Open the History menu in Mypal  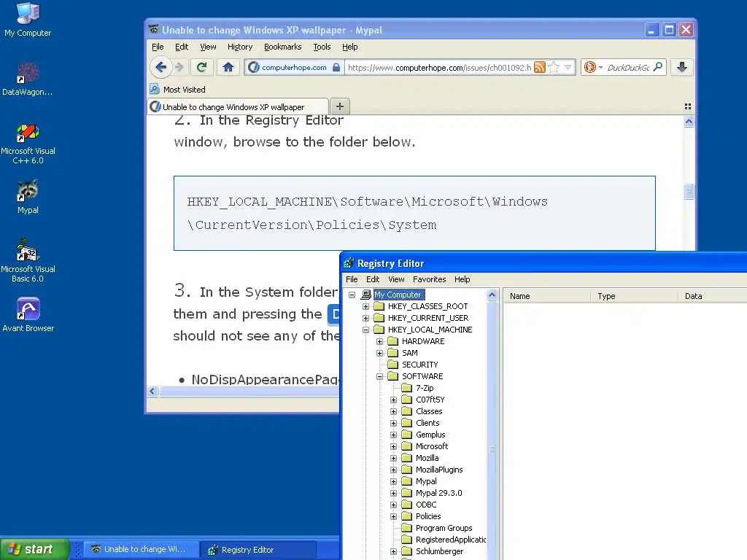point(239,47)
